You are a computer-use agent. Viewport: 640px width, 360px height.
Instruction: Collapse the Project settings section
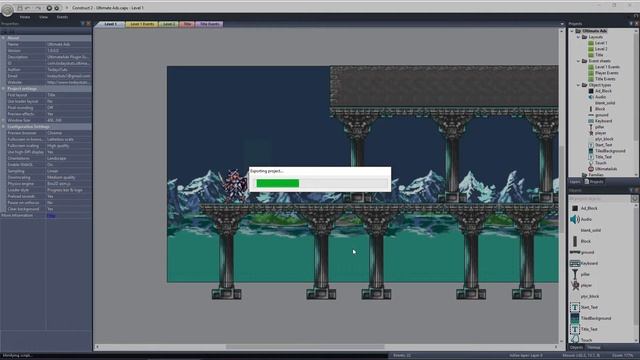pos(3,89)
